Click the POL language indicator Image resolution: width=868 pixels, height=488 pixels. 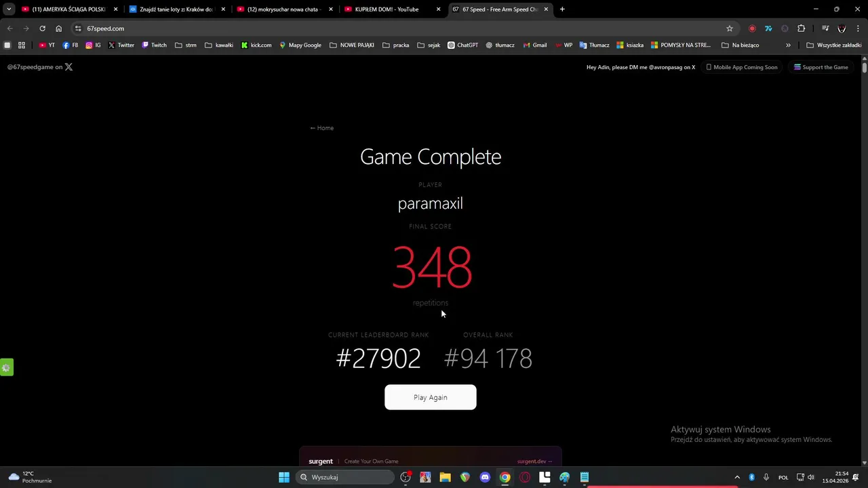[783, 477]
